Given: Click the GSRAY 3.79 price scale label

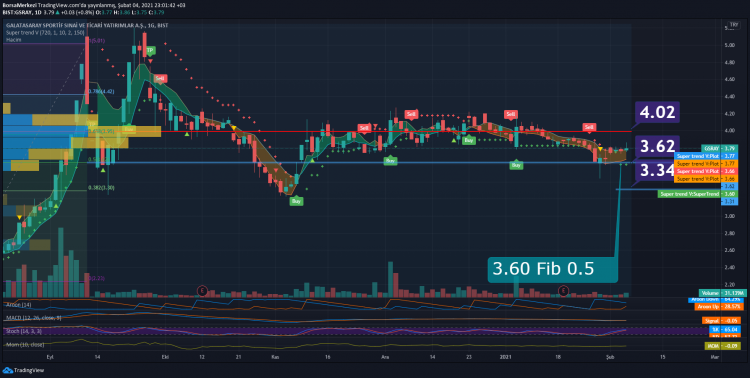Looking at the screenshot, I should point(719,148).
